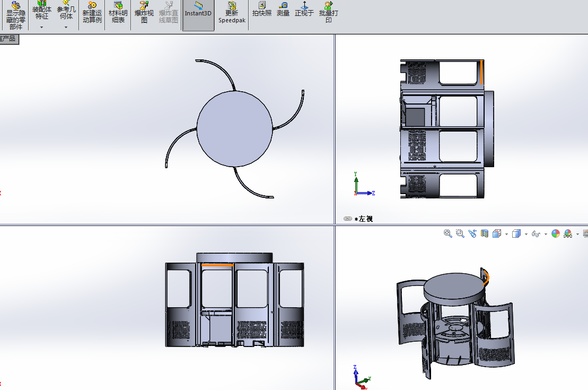The height and width of the screenshot is (390, 588).
Task: Select orange highlighted edge in front view
Action: coord(217,265)
